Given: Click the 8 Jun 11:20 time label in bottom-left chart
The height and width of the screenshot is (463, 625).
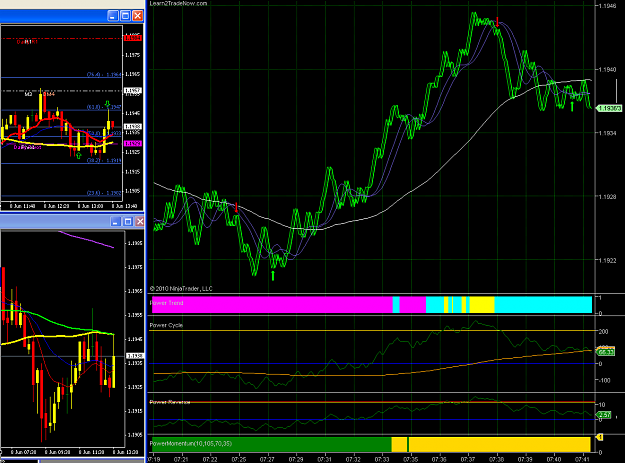Looking at the screenshot, I should (x=91, y=452).
